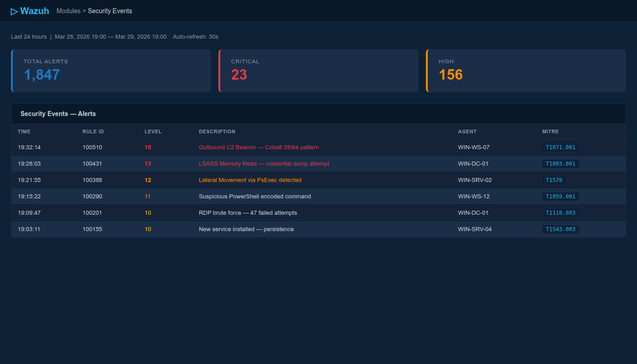Open the Outbound C2 Beacon alert description
Screen dimensions: 637x364
pyautogui.click(x=258, y=147)
